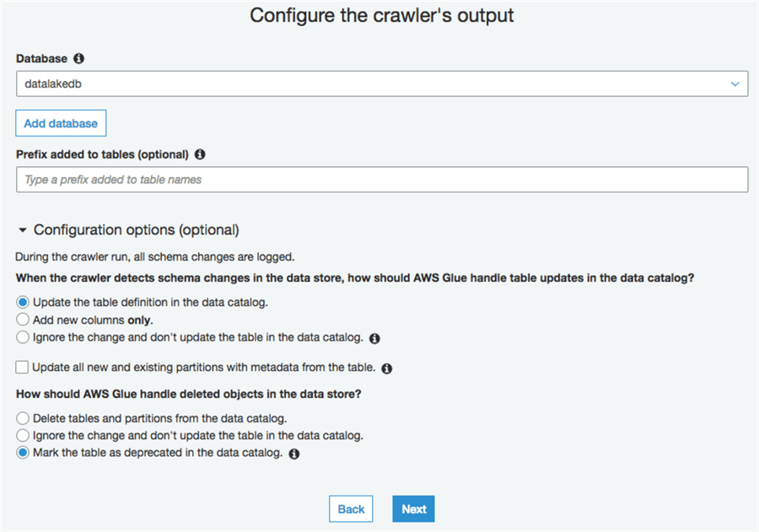Viewport: 759px width, 532px height.
Task: Focus the table prefix input field
Action: click(x=381, y=180)
